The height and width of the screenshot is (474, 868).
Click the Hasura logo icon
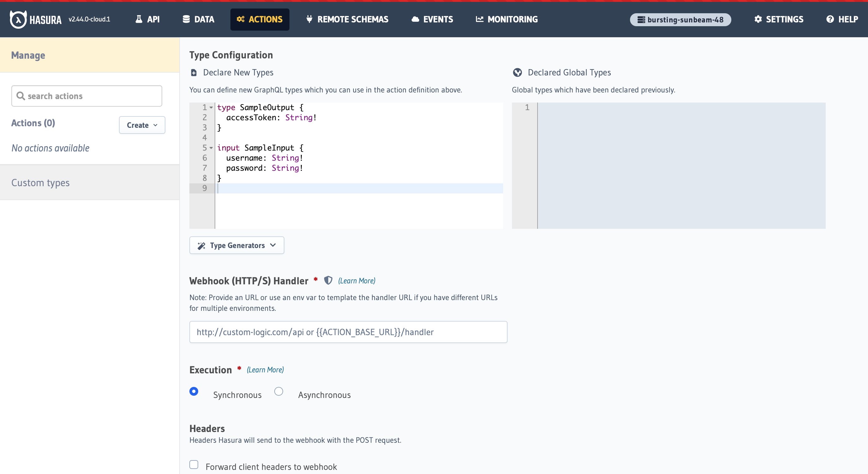click(x=18, y=20)
